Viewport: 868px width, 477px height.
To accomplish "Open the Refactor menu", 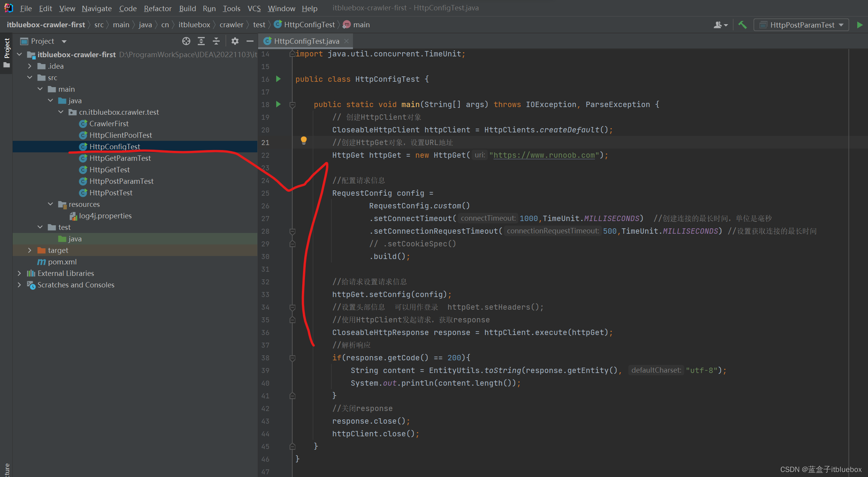I will click(157, 8).
